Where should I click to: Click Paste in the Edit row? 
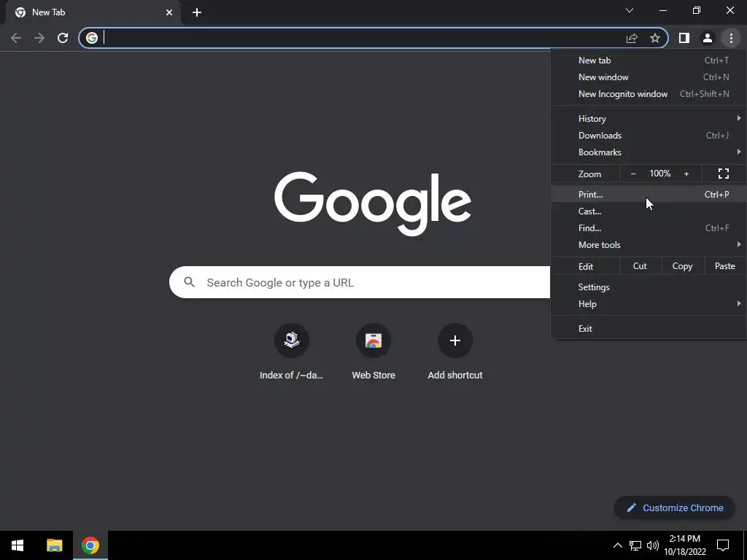tap(724, 266)
